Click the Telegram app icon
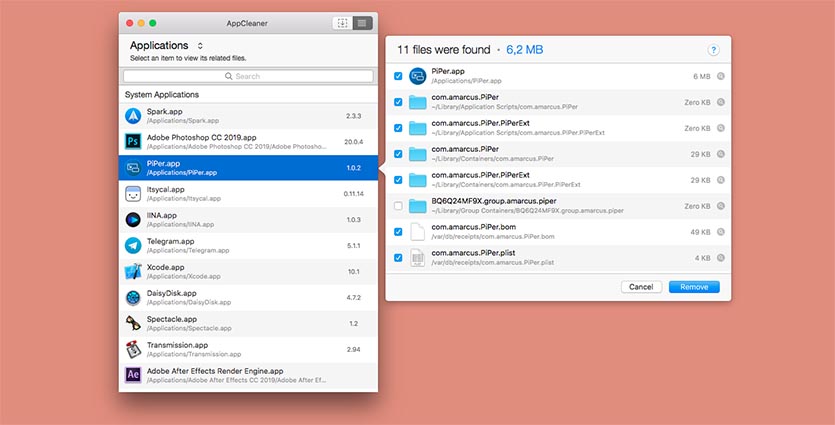Viewport: 835px width, 425px height. pyautogui.click(x=133, y=246)
